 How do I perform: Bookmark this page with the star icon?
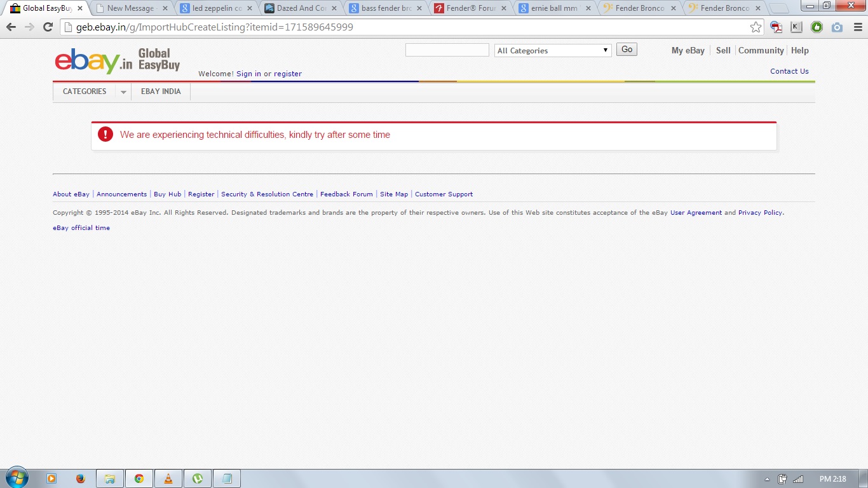756,27
